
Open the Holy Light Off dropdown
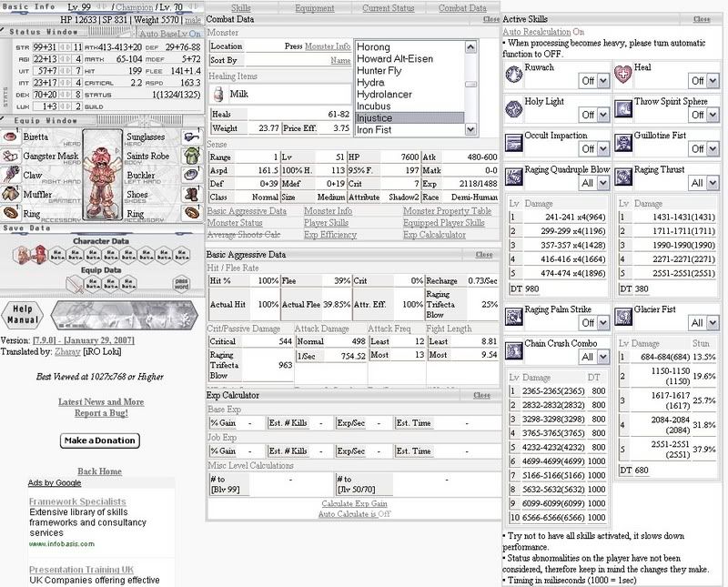[x=593, y=115]
